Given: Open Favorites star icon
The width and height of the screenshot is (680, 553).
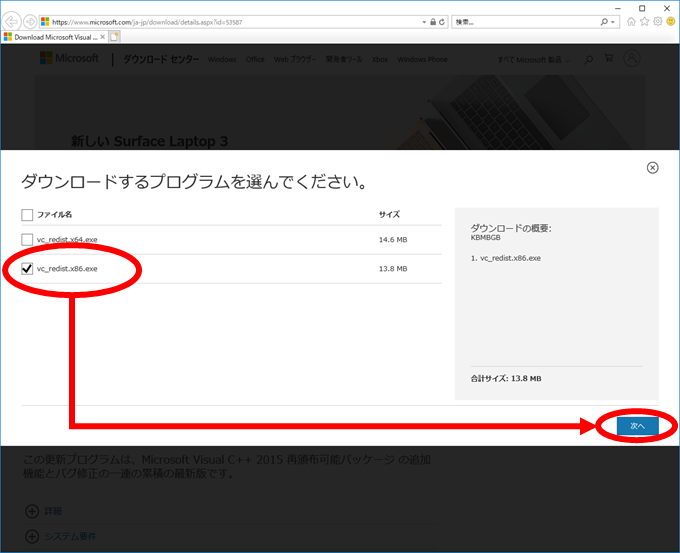Looking at the screenshot, I should (645, 21).
